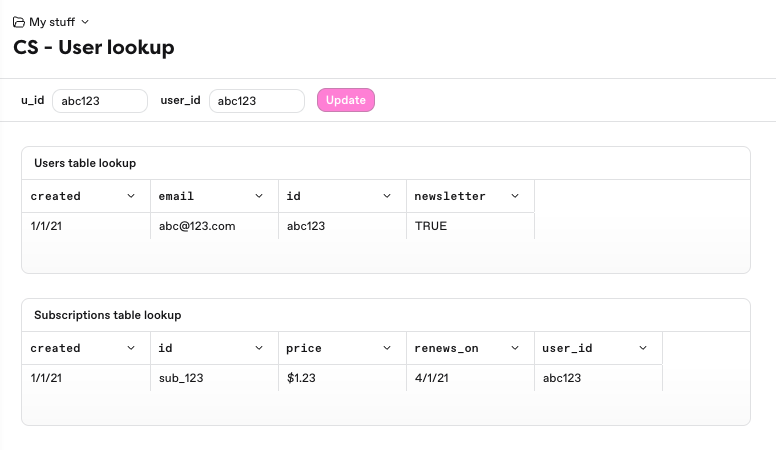Click the renews_on column header label
The image size is (776, 450).
pos(446,348)
